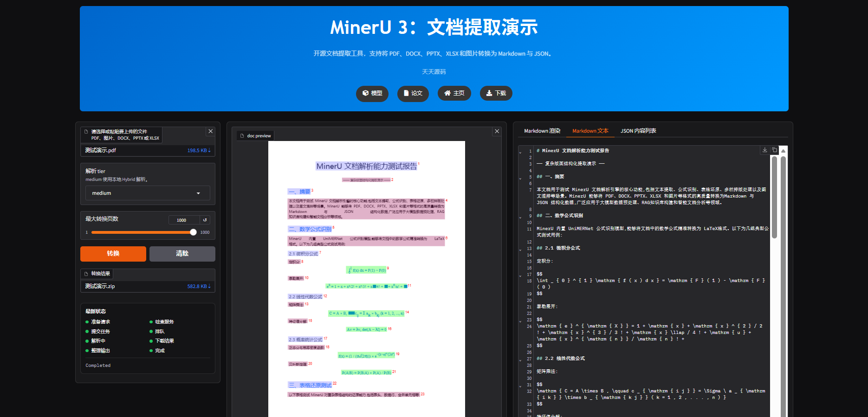Click the code editor inner scrollbar thumb
The image size is (868, 417).
tap(774, 197)
